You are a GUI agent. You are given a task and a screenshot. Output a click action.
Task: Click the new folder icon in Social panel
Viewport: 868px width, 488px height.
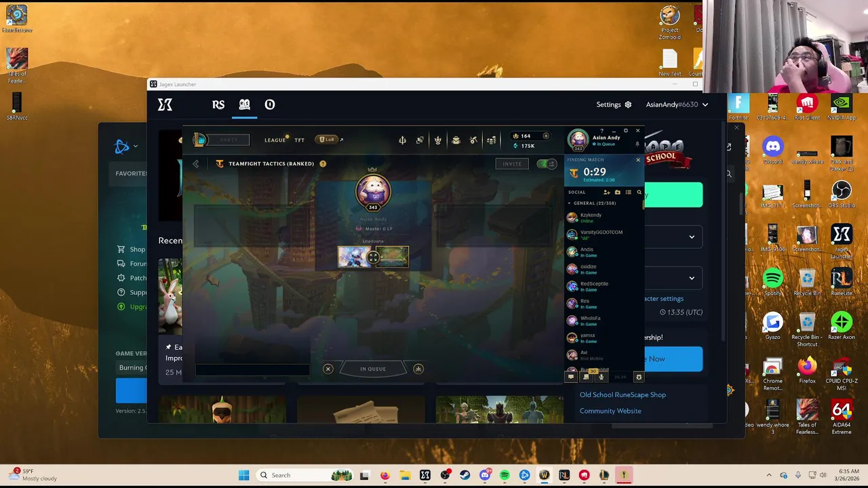coord(617,192)
